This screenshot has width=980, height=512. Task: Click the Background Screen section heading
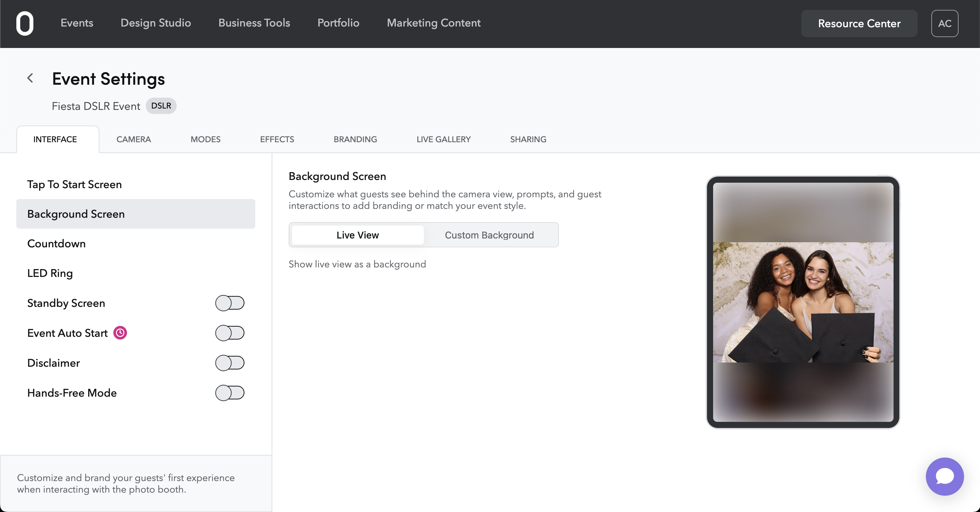pyautogui.click(x=337, y=176)
